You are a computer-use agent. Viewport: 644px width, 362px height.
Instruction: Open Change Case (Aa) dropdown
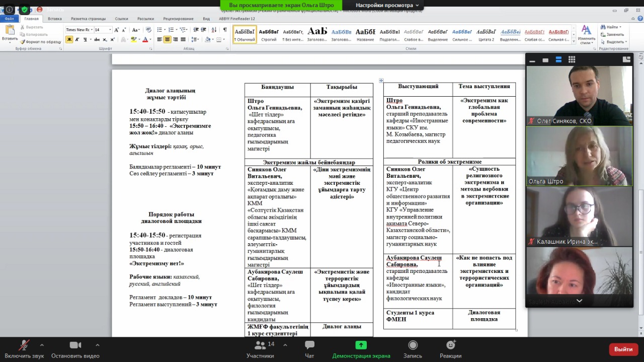136,30
